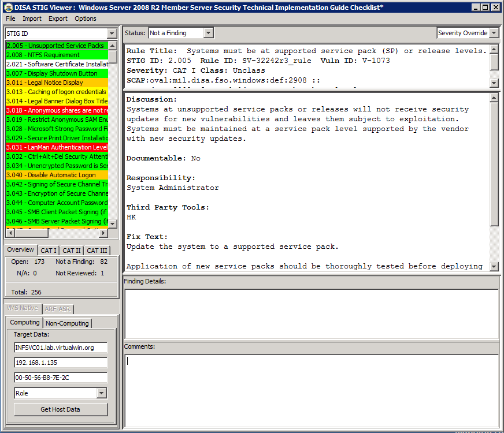Switch to the Non-Computing tab
This screenshot has height=433, width=504.
coord(67,323)
